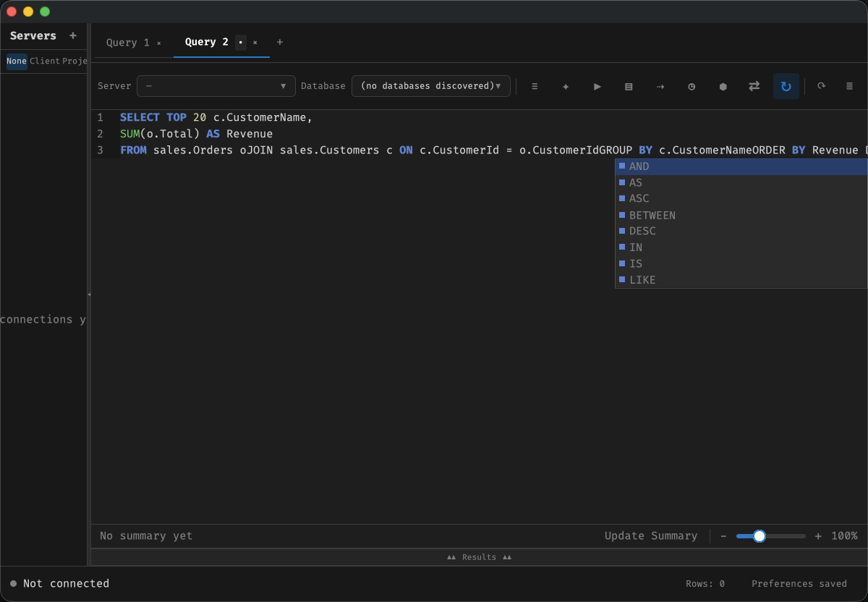
Task: Select AND from autocomplete list
Action: coord(741,166)
